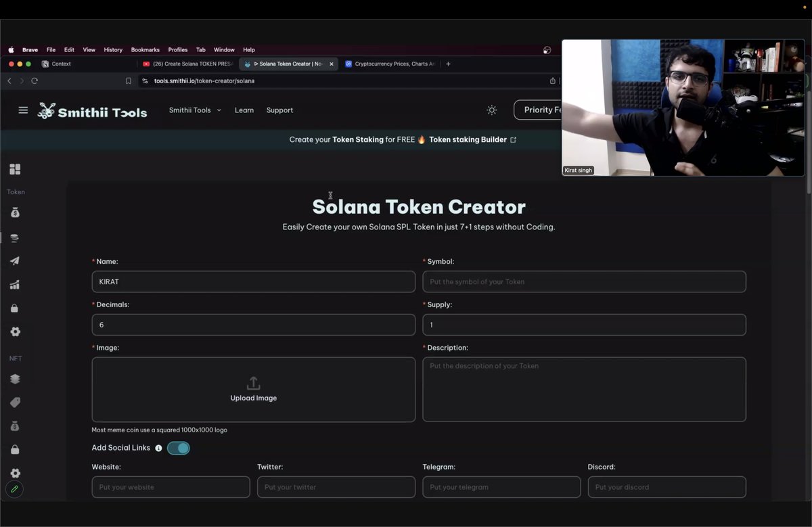
Task: Select the money bag icon under NFT section
Action: (15, 426)
